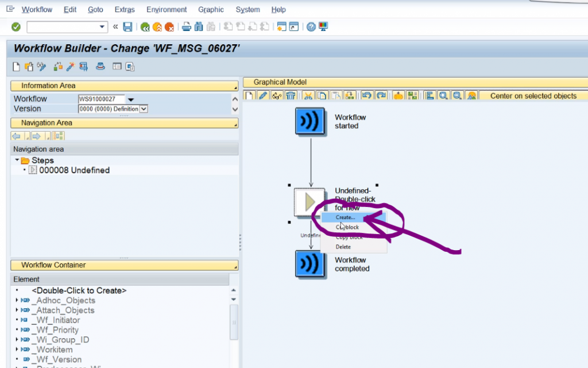
Task: Open the Help menu
Action: pyautogui.click(x=278, y=10)
